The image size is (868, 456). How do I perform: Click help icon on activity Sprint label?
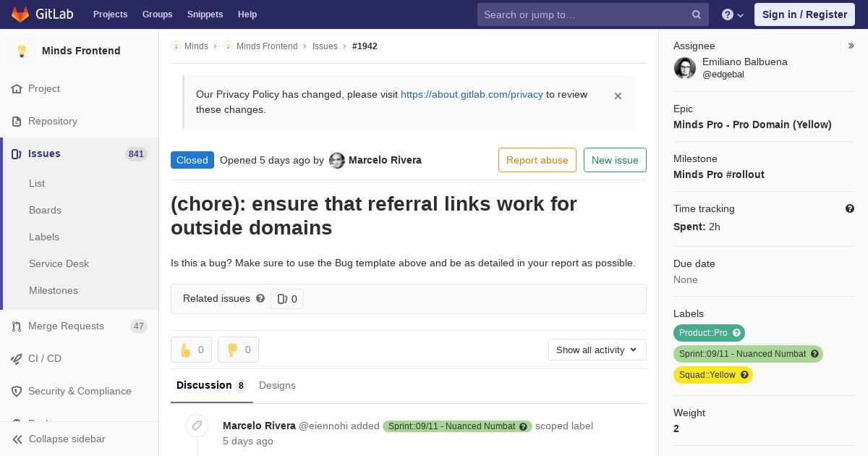pos(523,426)
